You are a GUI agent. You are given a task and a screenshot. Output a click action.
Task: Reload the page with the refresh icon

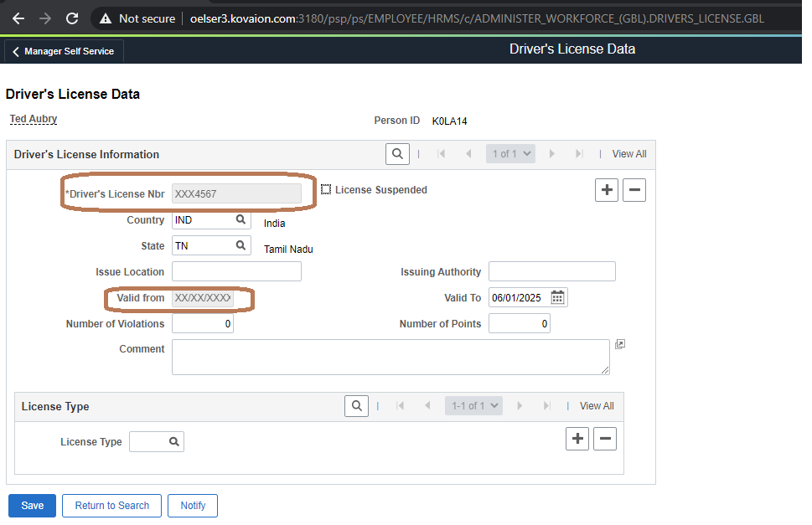coord(72,18)
